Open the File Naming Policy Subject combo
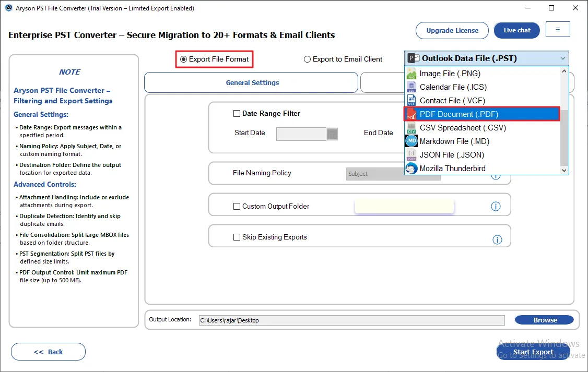 click(393, 174)
